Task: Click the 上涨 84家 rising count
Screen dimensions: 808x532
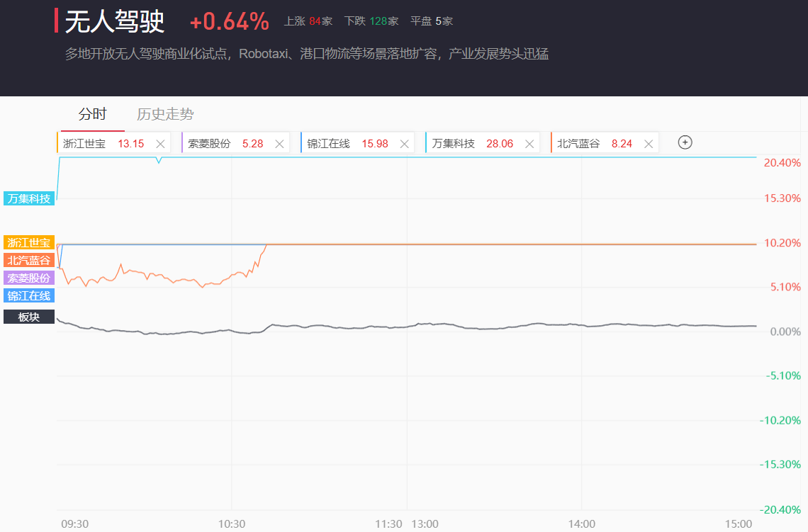Action: (x=308, y=21)
